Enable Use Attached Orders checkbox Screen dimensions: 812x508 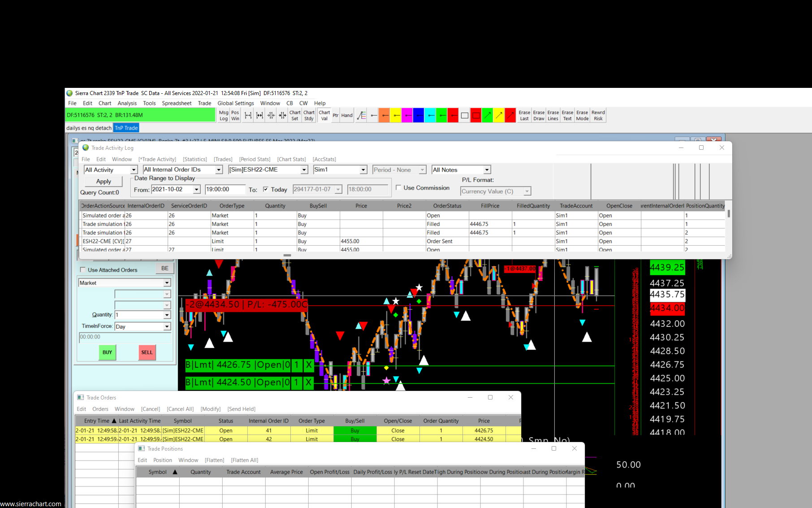click(x=83, y=270)
